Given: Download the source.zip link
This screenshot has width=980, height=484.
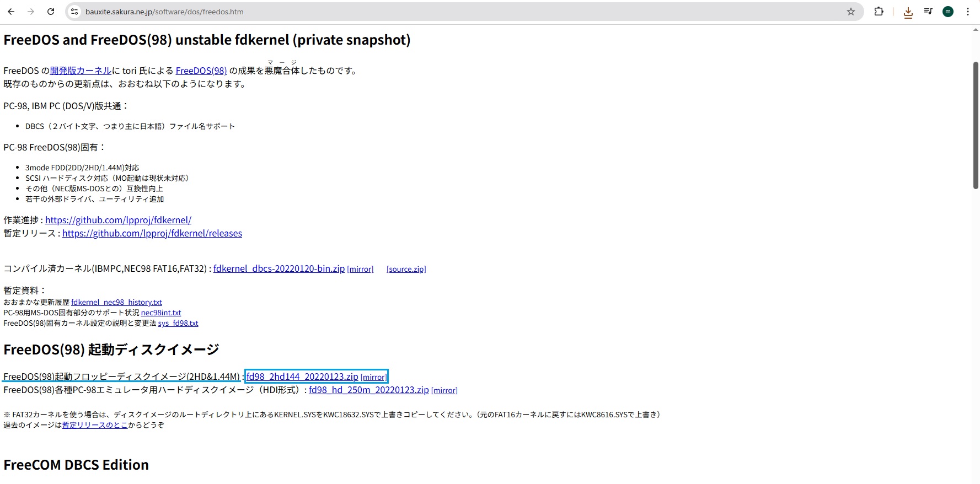Looking at the screenshot, I should click(x=406, y=269).
